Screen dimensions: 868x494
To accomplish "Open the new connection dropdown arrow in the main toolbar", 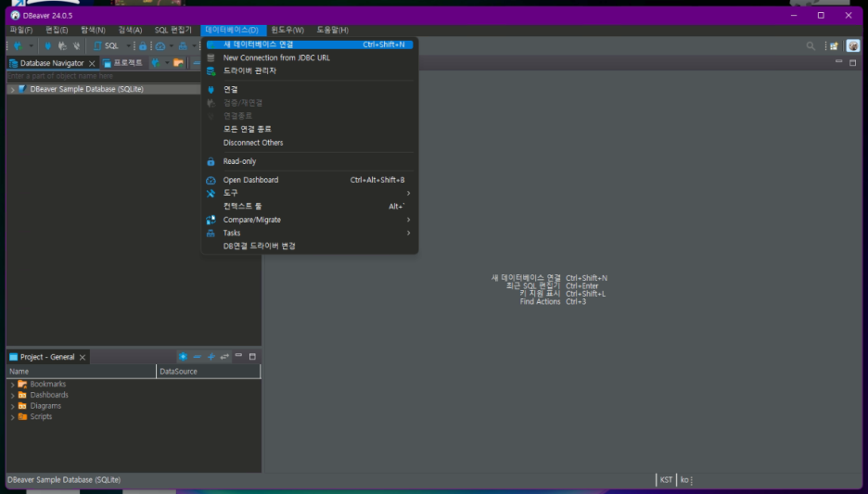I will pos(31,46).
